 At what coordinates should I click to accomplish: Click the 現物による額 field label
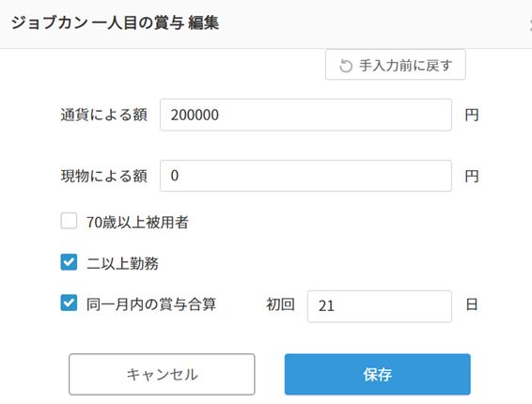click(x=103, y=176)
